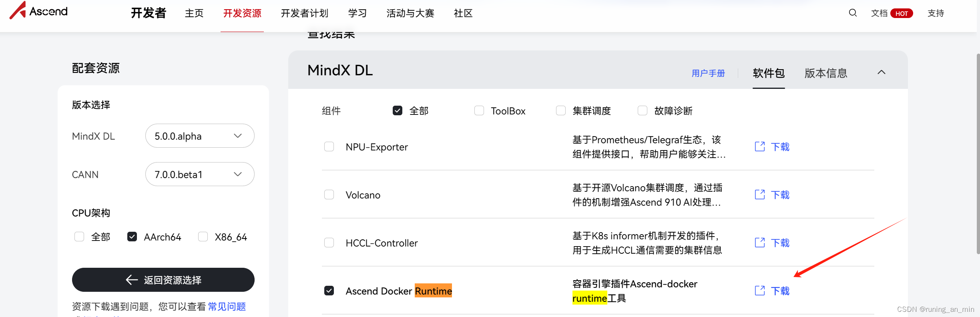Open the 社区 menu item
980x317 pixels.
coord(463,13)
